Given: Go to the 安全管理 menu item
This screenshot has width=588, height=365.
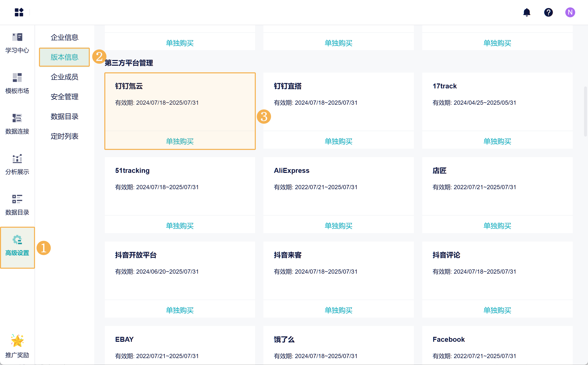Looking at the screenshot, I should pyautogui.click(x=64, y=97).
